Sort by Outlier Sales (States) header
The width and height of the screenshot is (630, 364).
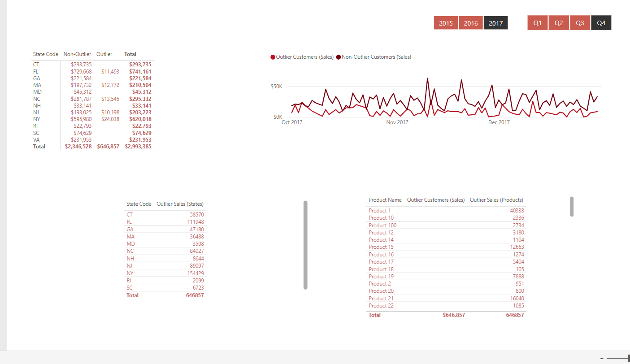pos(180,204)
